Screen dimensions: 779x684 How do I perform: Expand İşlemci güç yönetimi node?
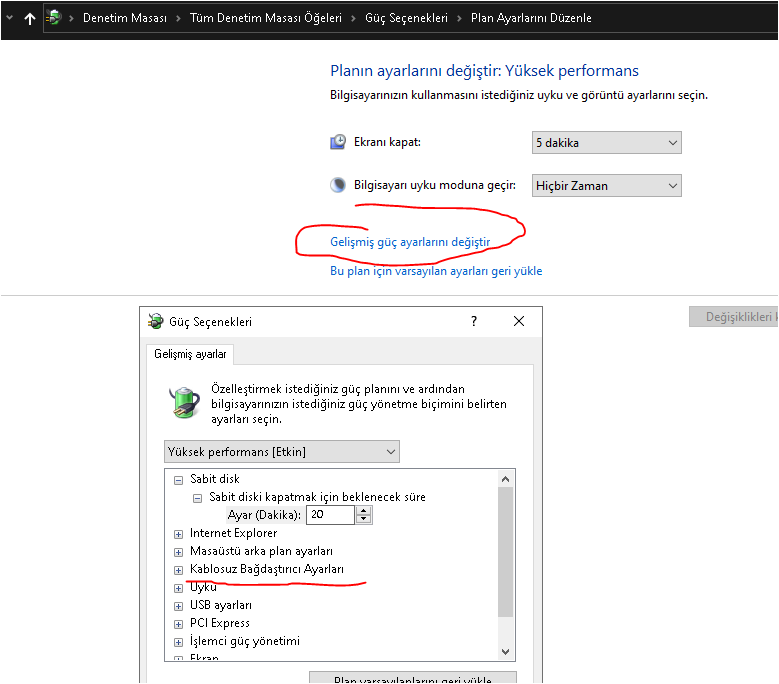(178, 642)
